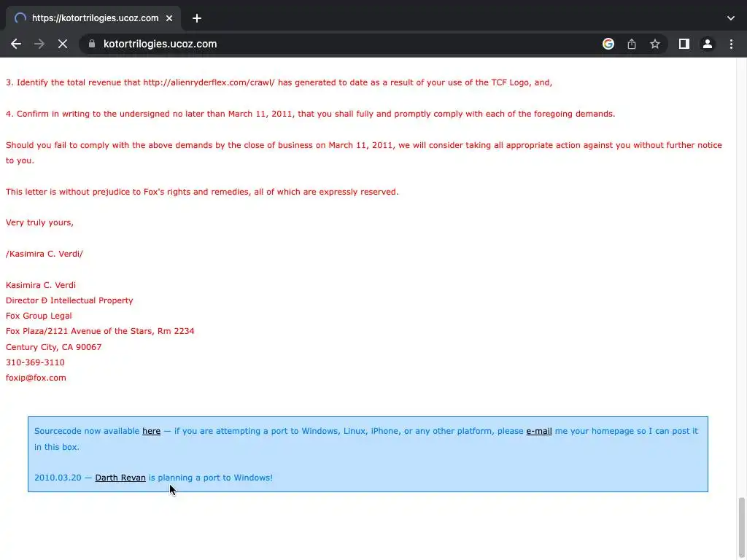
Task: Click the '2010.03.20' date text
Action: [x=58, y=478]
